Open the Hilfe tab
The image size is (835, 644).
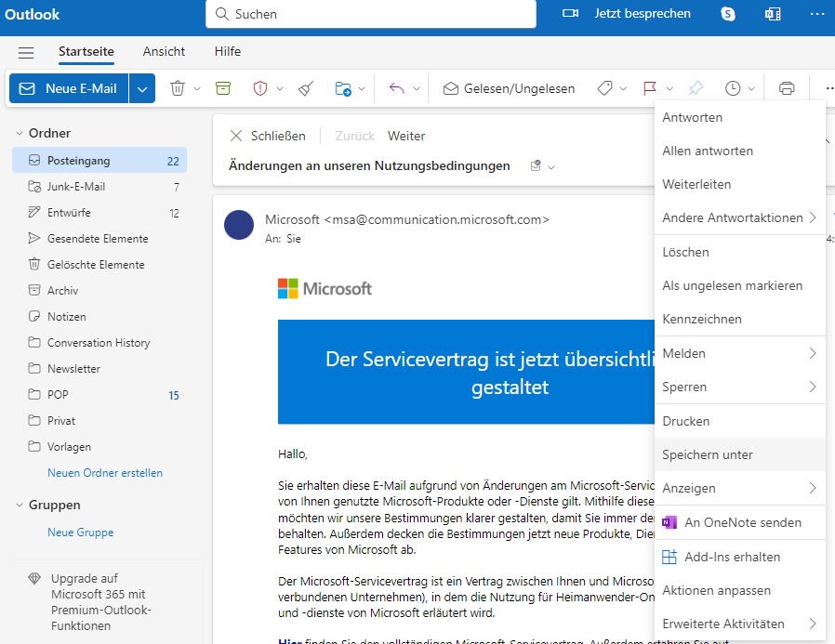(x=228, y=52)
